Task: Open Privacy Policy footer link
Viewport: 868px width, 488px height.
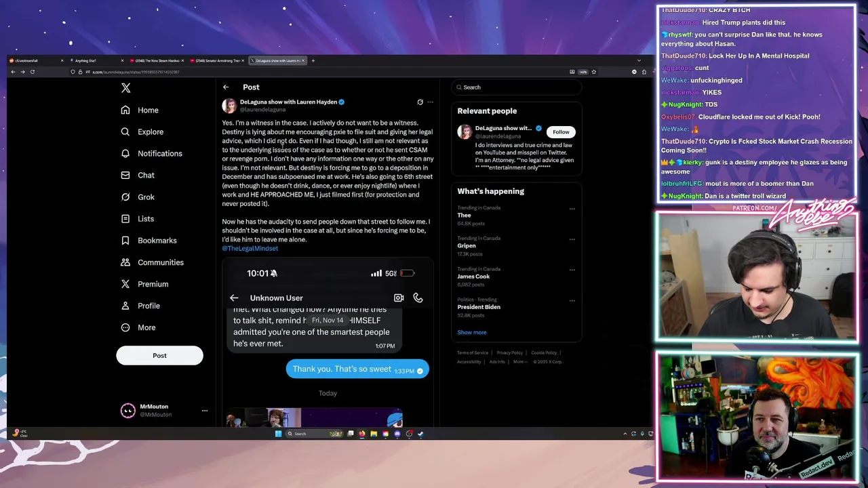Action: (x=510, y=352)
